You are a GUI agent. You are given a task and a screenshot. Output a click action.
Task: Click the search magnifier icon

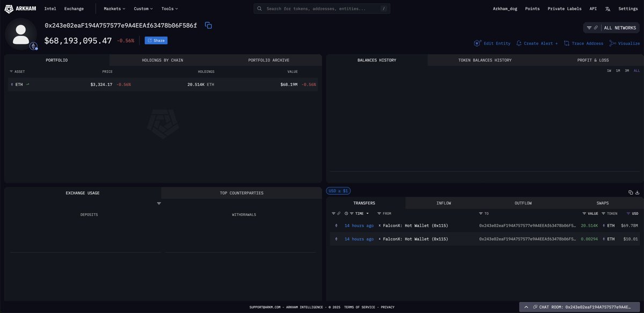coord(260,9)
